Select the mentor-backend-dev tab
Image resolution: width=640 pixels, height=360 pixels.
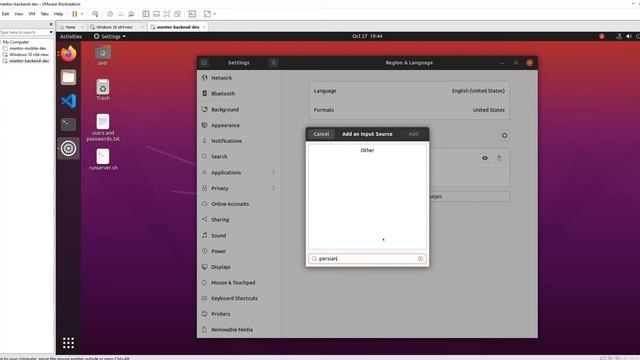[178, 27]
